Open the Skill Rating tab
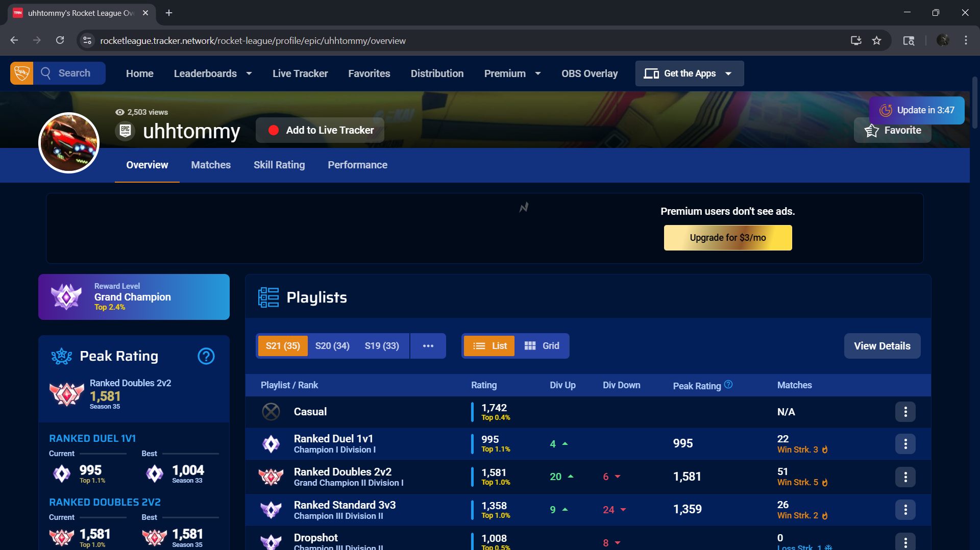980x550 pixels. coord(279,165)
